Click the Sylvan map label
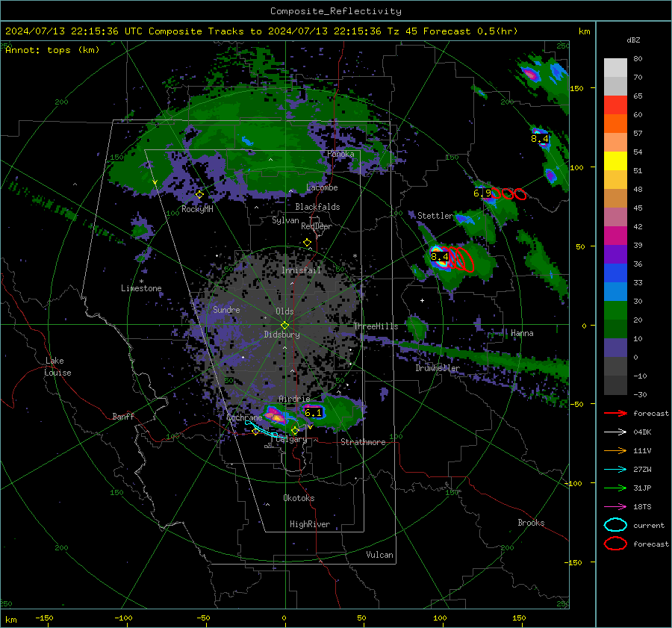Image resolution: width=672 pixels, height=628 pixels. (x=285, y=220)
